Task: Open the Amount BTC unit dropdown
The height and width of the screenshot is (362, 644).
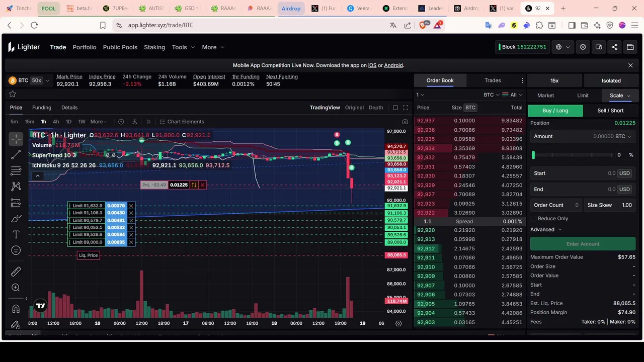Action: pos(623,136)
